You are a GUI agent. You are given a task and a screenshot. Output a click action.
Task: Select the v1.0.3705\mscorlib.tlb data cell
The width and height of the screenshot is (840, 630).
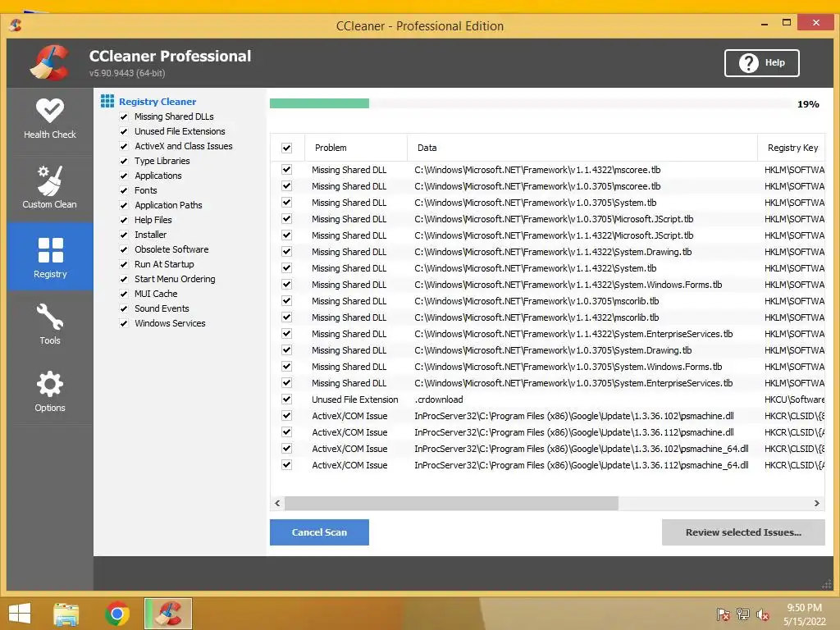point(536,301)
